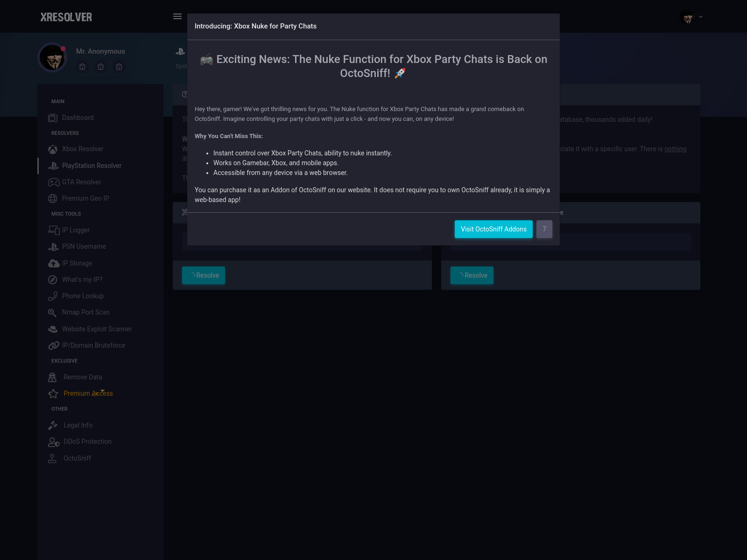Click the DDoS Protection shield icon
This screenshot has height=560, width=747.
pos(54,441)
